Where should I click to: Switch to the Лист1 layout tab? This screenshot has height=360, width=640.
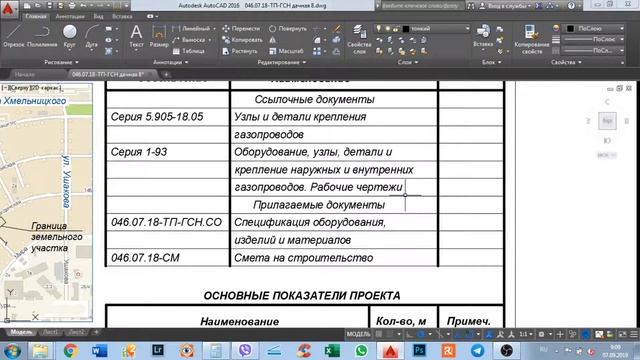click(50, 332)
